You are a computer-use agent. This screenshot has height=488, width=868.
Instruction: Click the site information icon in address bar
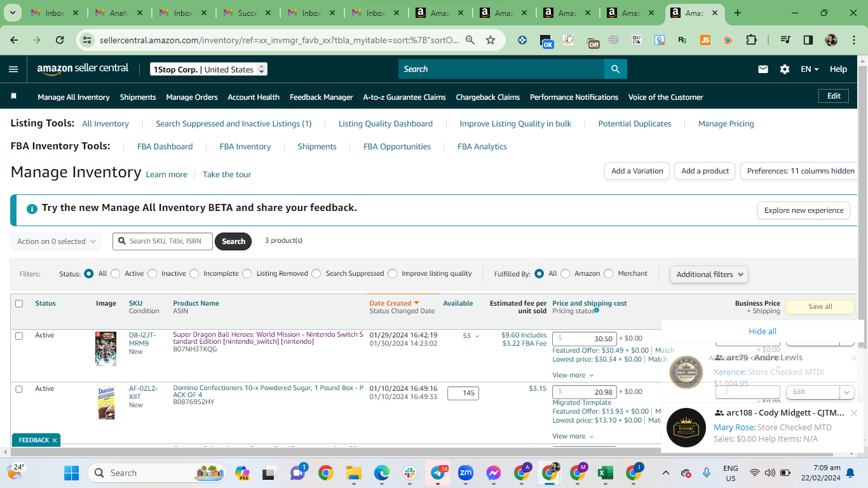click(86, 40)
